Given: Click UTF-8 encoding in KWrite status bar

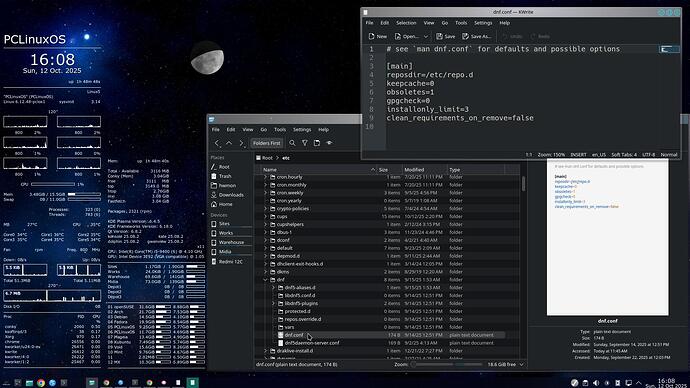Looking at the screenshot, I should (648, 155).
